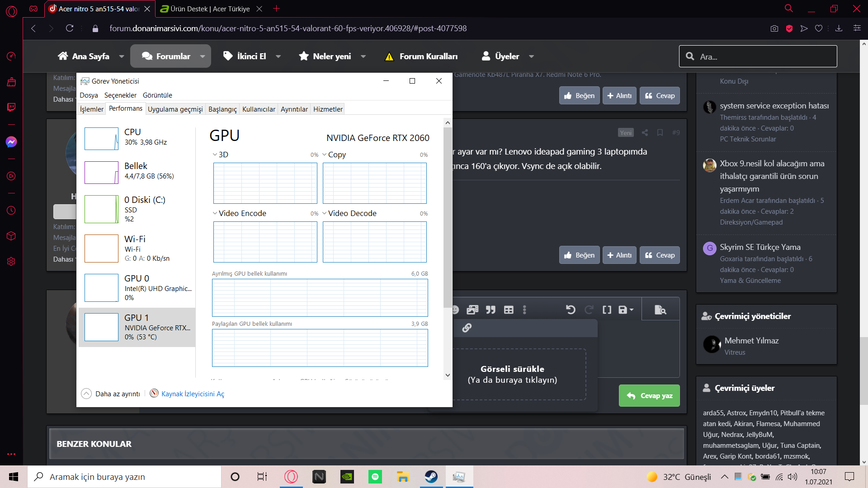Screen dimensions: 868x488
Task: Select GPU 0 Intel UHD Graphics
Action: [x=137, y=287]
